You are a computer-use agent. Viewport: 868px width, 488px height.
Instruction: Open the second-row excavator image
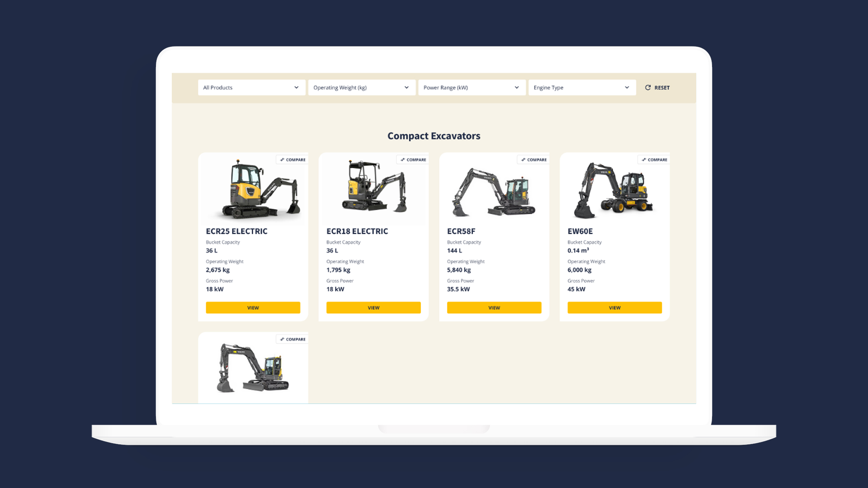click(252, 368)
